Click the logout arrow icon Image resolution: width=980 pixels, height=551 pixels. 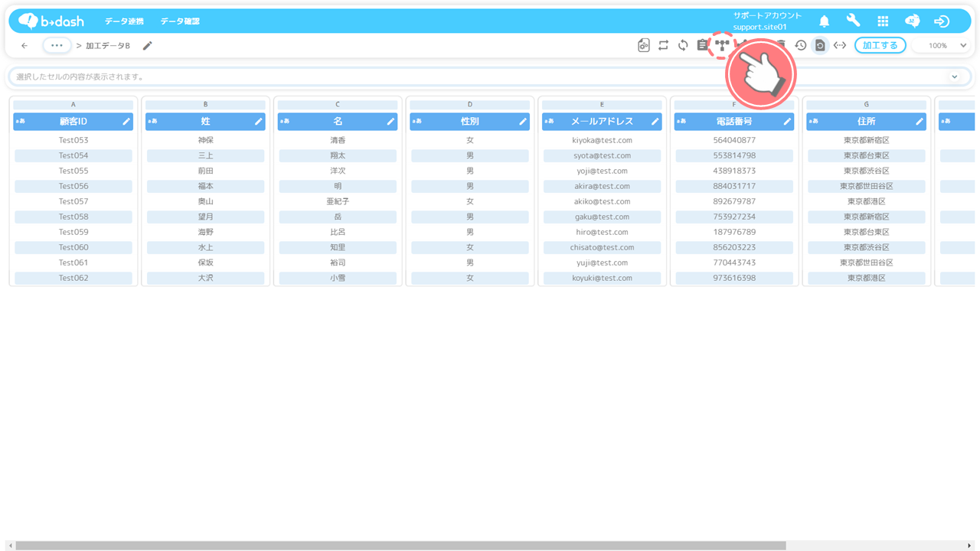coord(942,21)
